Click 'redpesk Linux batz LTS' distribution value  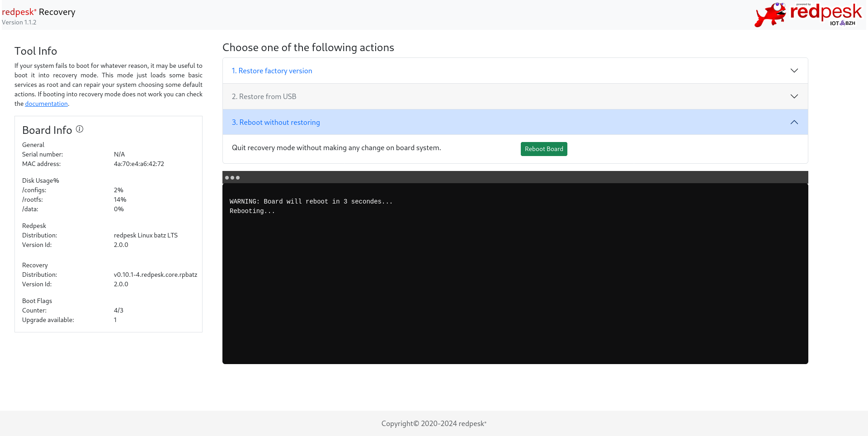click(x=146, y=235)
